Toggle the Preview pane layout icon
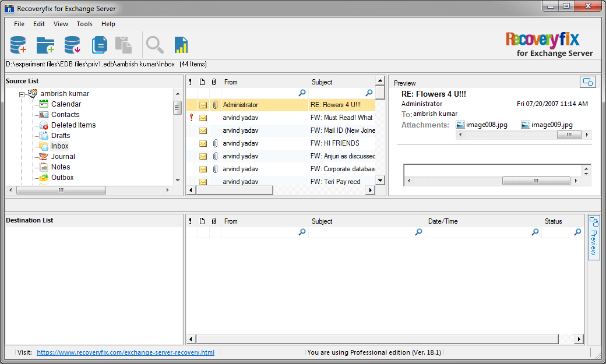Image resolution: width=606 pixels, height=364 pixels. click(x=587, y=82)
